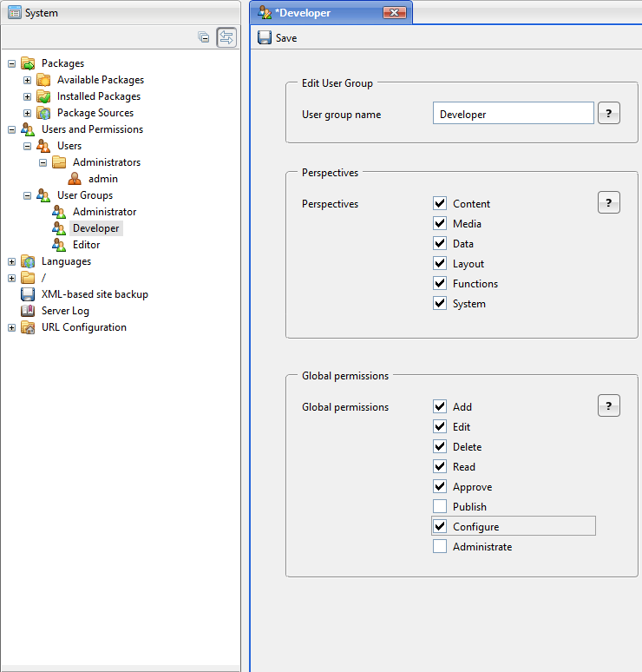Image resolution: width=642 pixels, height=672 pixels.
Task: Collapse the Users tree node
Action: point(28,146)
